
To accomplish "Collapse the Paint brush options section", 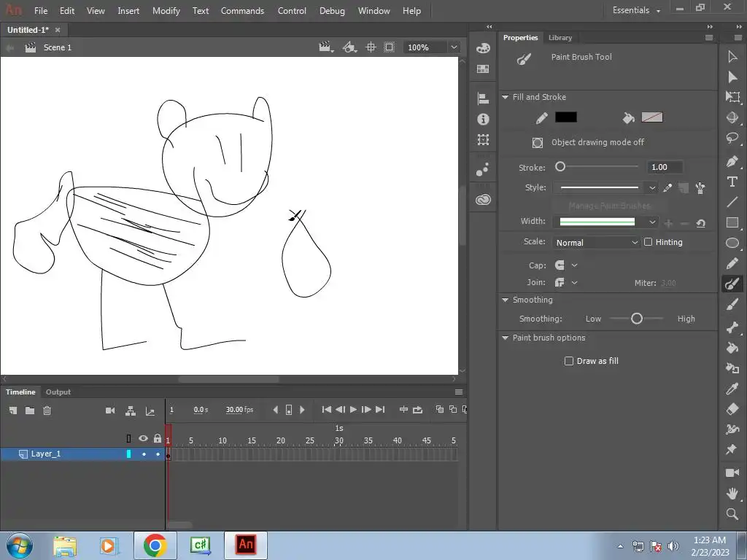I will pyautogui.click(x=505, y=338).
